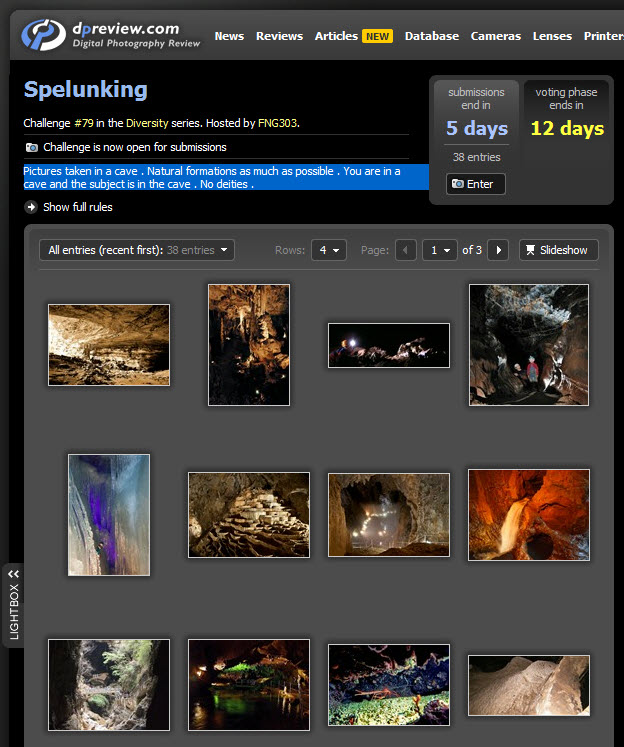Click the arrow icon beside Show full rules

click(31, 207)
